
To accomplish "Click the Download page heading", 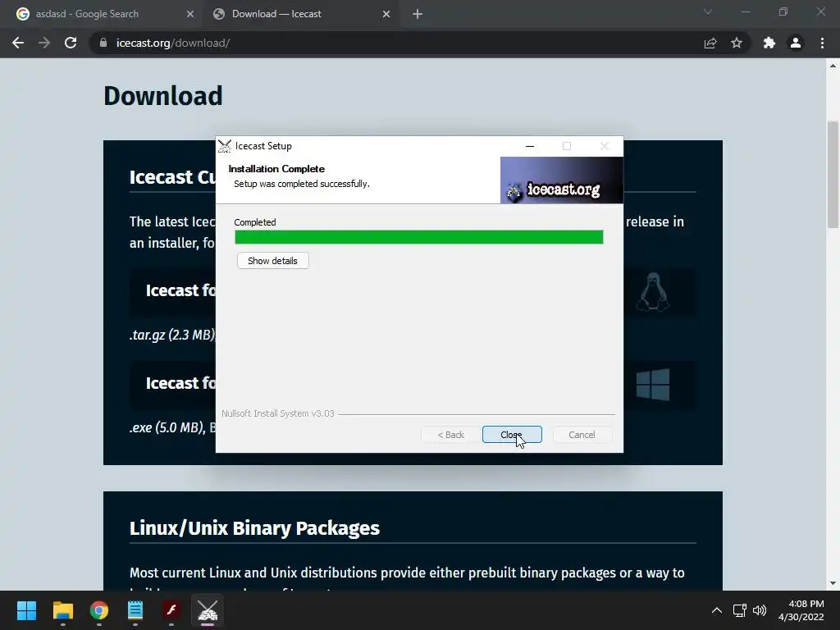I will pos(163,96).
